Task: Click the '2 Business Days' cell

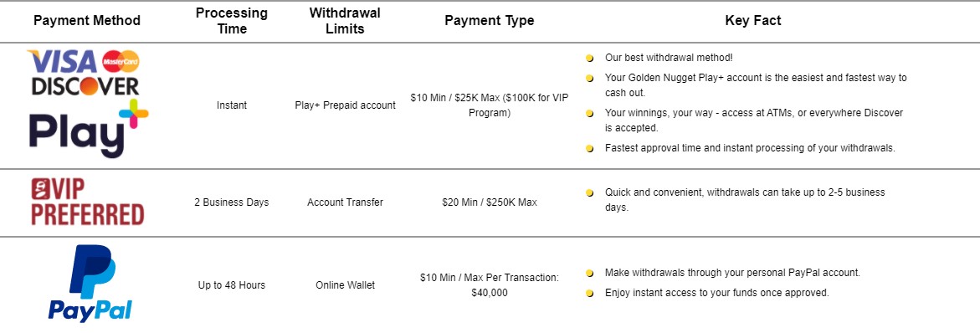Action: coord(232,202)
